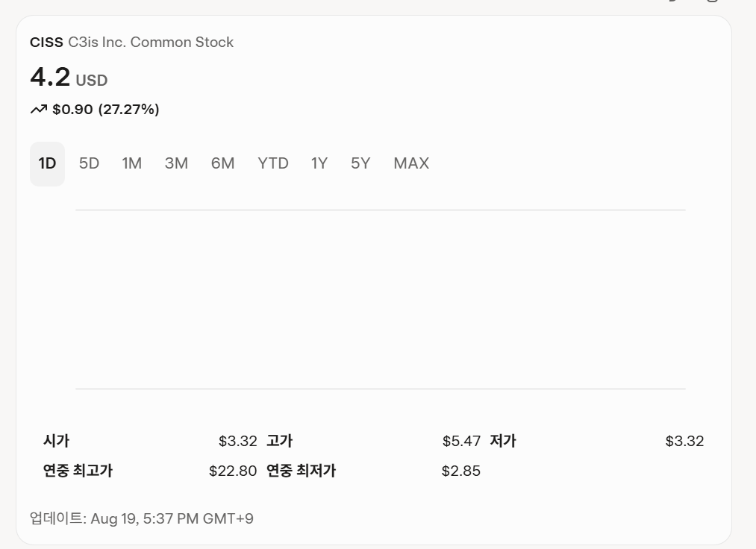Show the 1M price history
Screen dimensions: 756x549
coord(132,163)
